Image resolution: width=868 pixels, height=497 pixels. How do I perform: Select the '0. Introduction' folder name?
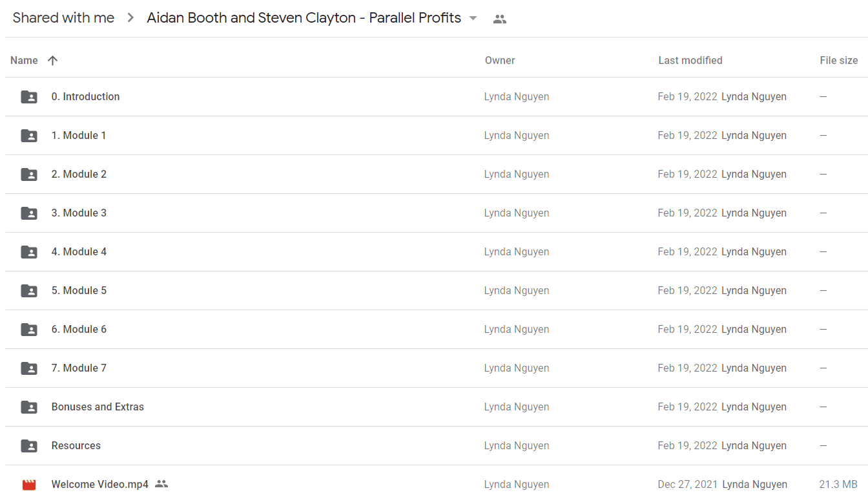(x=85, y=96)
